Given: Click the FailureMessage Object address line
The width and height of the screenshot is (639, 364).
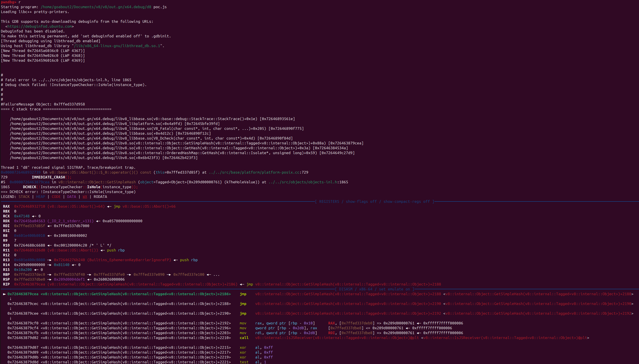Looking at the screenshot, I should tap(43, 104).
